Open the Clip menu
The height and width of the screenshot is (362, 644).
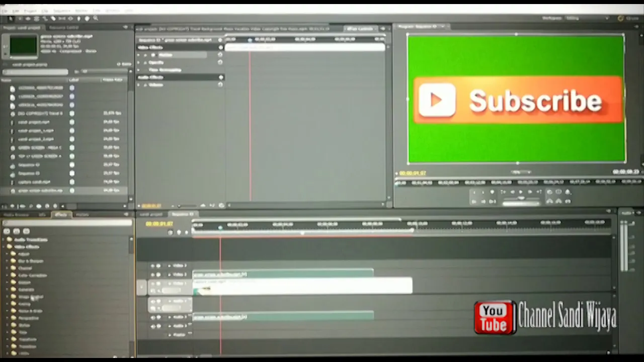[x=45, y=11]
